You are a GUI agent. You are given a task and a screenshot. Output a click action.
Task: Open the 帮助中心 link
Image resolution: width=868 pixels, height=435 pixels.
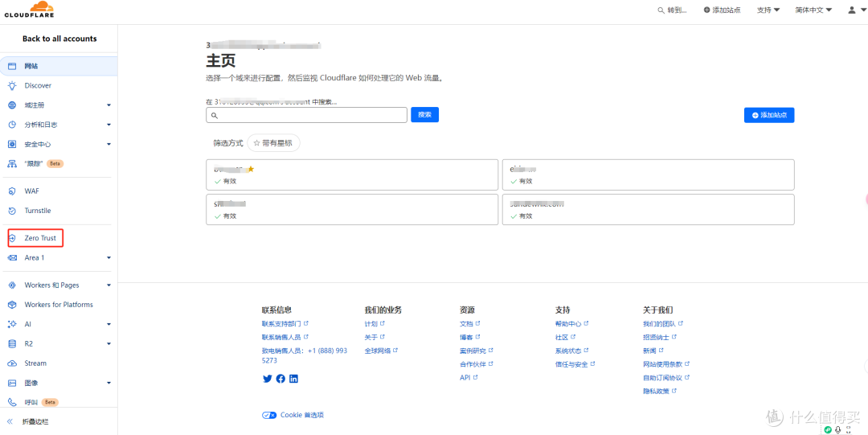571,323
